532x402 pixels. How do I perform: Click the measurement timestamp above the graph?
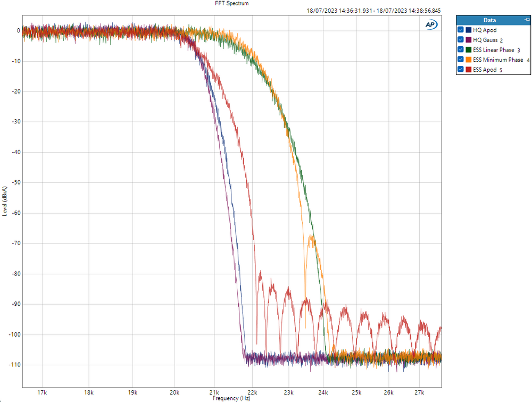(373, 11)
